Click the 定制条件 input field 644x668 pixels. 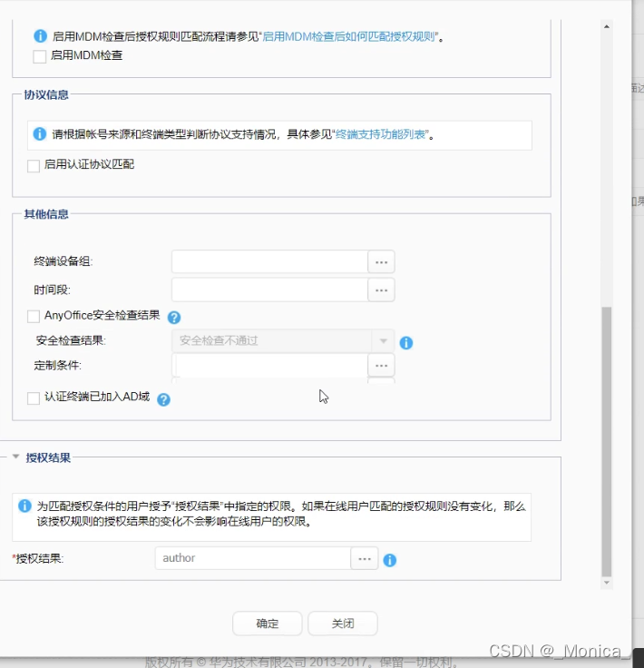pos(270,365)
